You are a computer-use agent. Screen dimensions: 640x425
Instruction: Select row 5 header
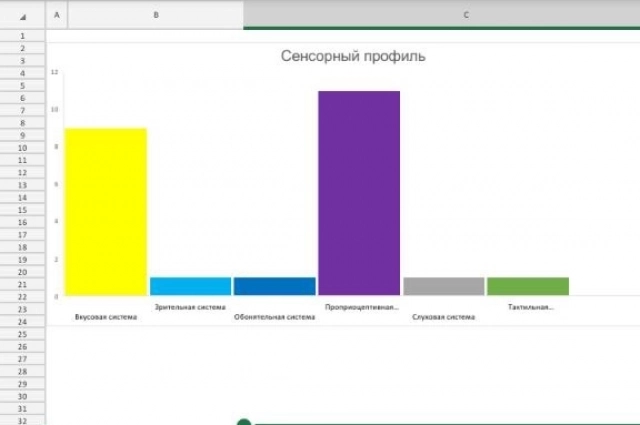[22, 86]
